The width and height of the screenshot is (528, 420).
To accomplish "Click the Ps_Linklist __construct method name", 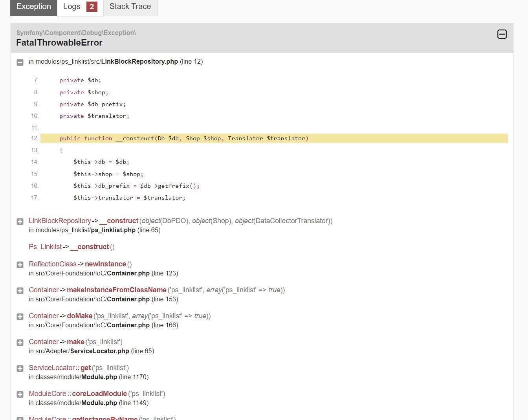I will tap(89, 247).
